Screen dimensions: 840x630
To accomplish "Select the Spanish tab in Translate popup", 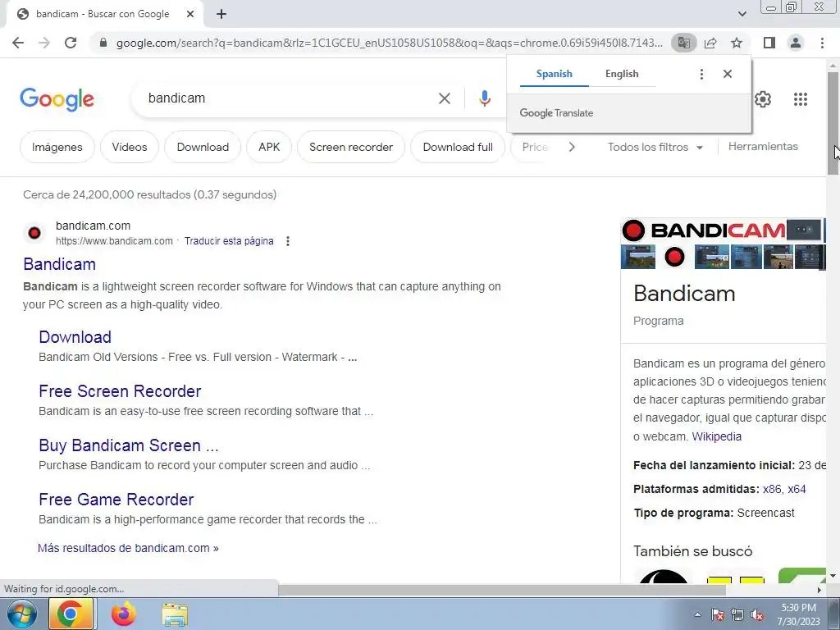I will click(554, 74).
